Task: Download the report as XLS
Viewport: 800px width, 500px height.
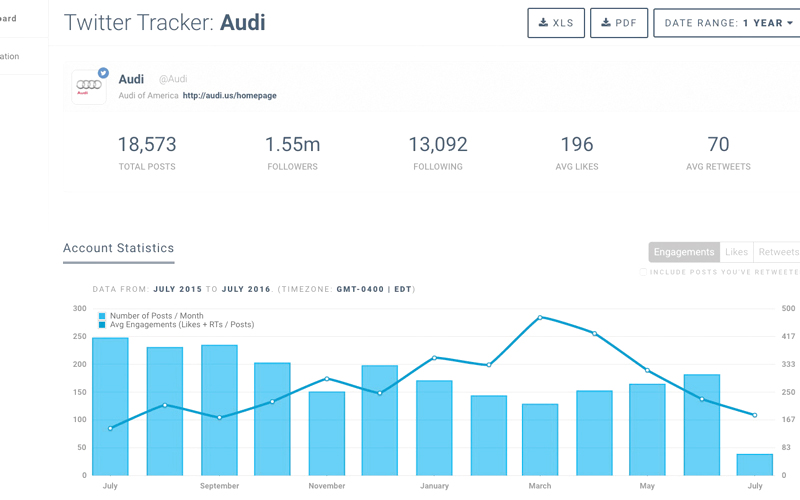Action: pyautogui.click(x=556, y=23)
